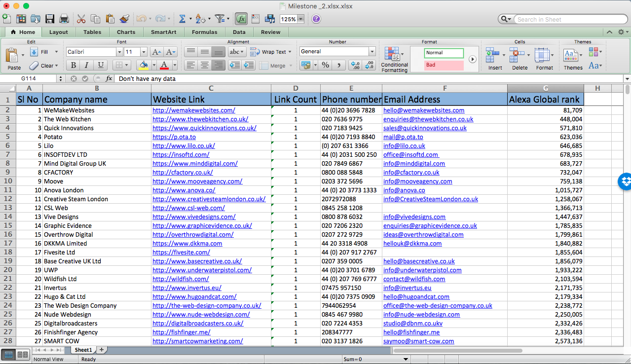
Task: Redo the last undone action
Action: click(x=160, y=19)
